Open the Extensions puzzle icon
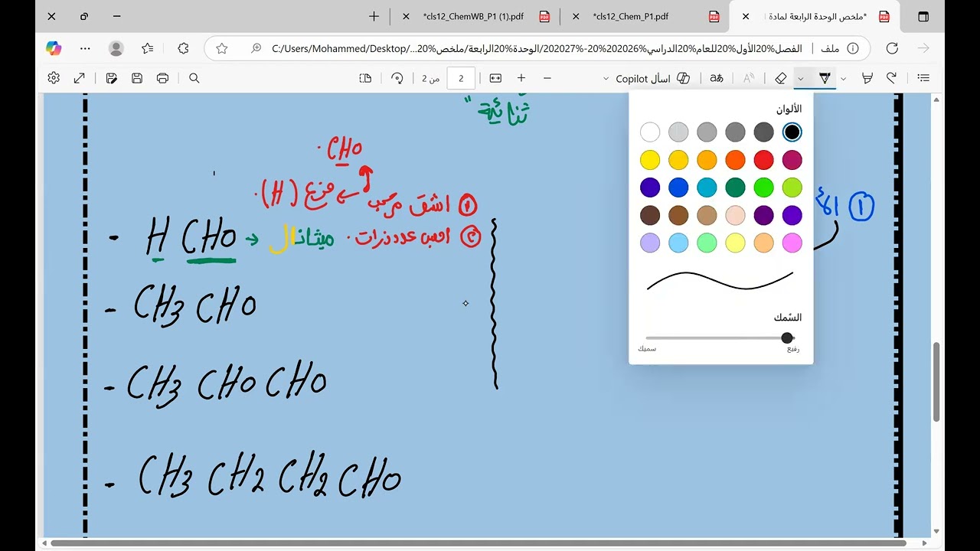This screenshot has height=551, width=980. [x=183, y=48]
